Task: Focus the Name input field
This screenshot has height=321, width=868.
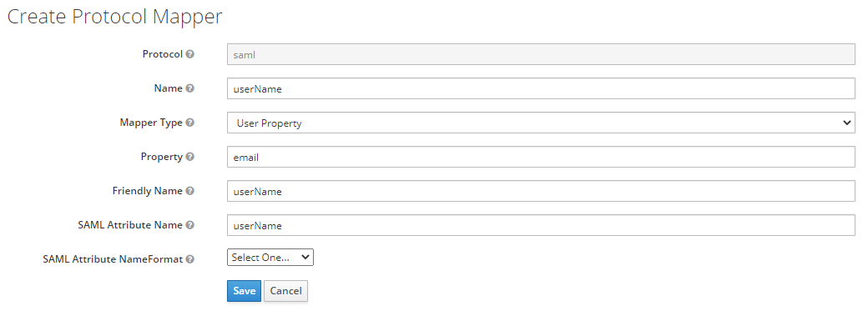Action: (x=541, y=88)
